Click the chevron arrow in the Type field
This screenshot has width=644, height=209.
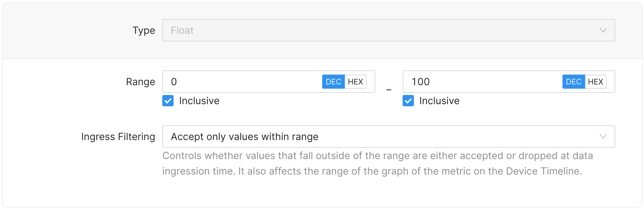(603, 30)
